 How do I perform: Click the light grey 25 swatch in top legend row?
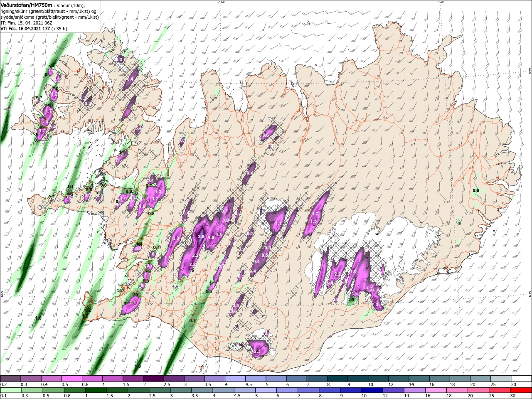click(501, 379)
